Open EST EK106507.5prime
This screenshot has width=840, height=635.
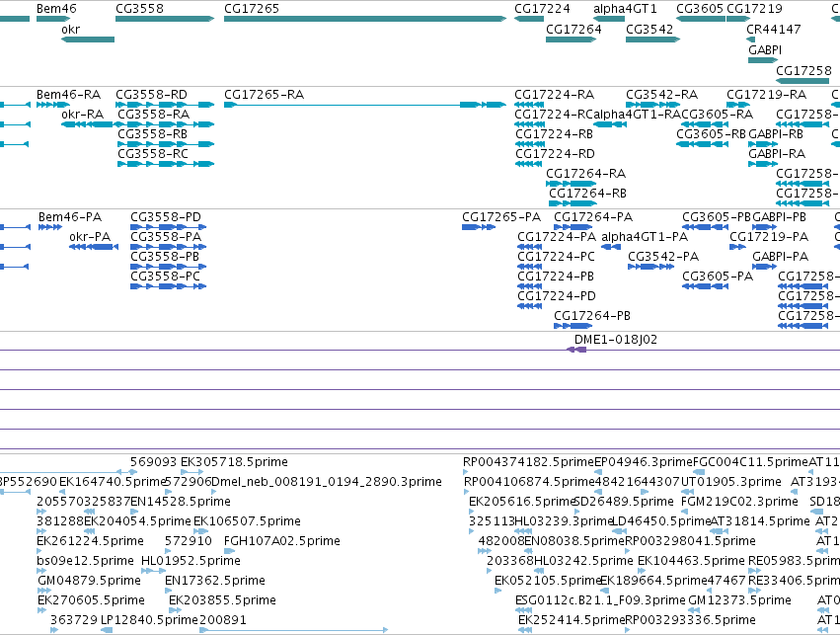247,521
